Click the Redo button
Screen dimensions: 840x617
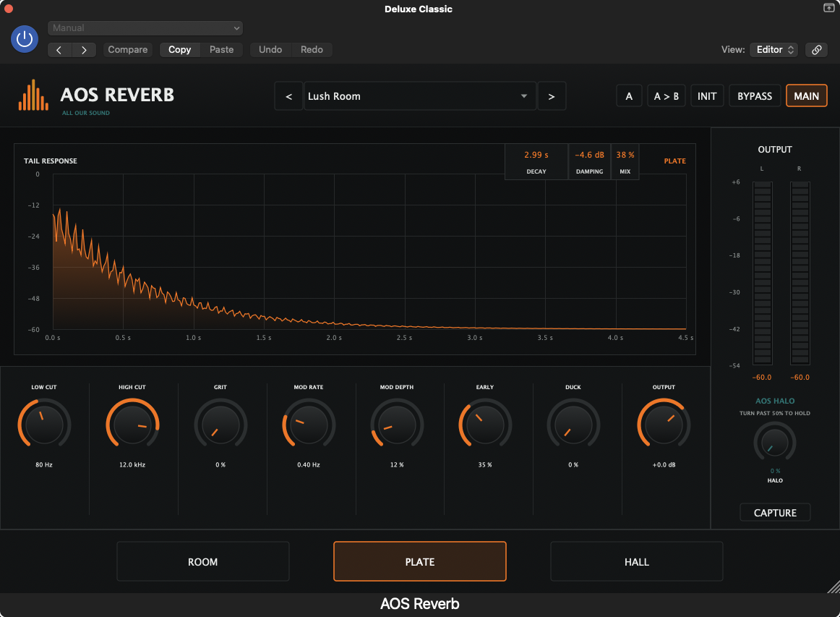pos(312,49)
